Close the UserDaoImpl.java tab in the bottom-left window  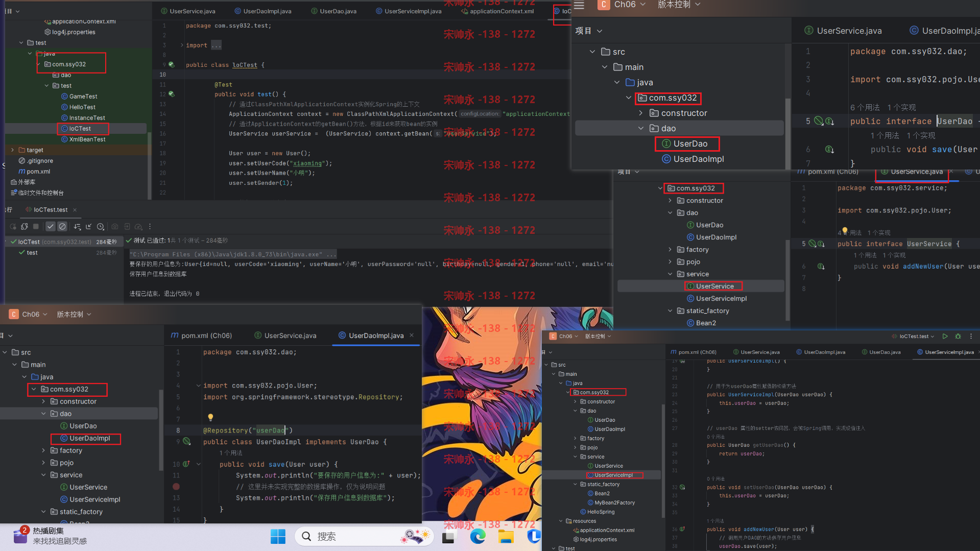412,336
